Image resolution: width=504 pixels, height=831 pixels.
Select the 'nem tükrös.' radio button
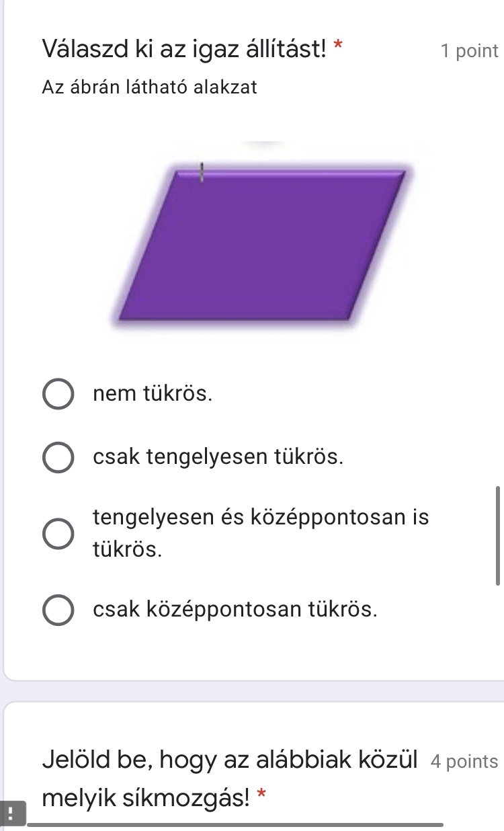point(59,395)
